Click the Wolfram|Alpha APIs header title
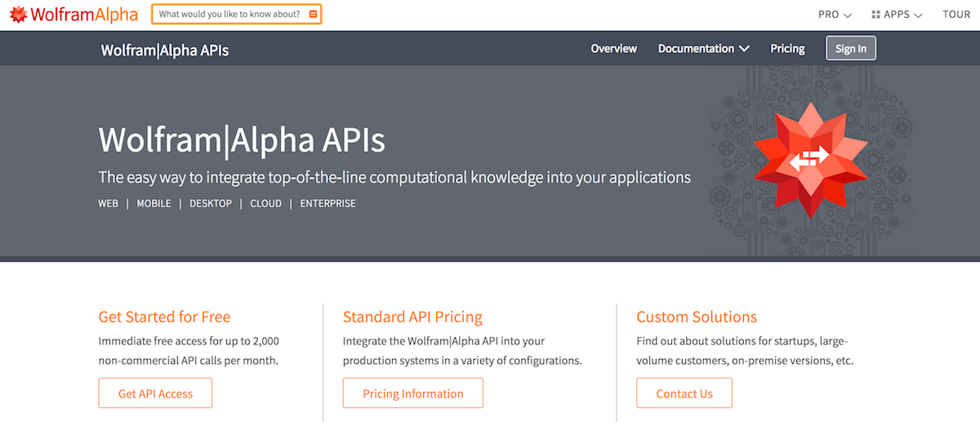The height and width of the screenshot is (444, 980). 165,50
